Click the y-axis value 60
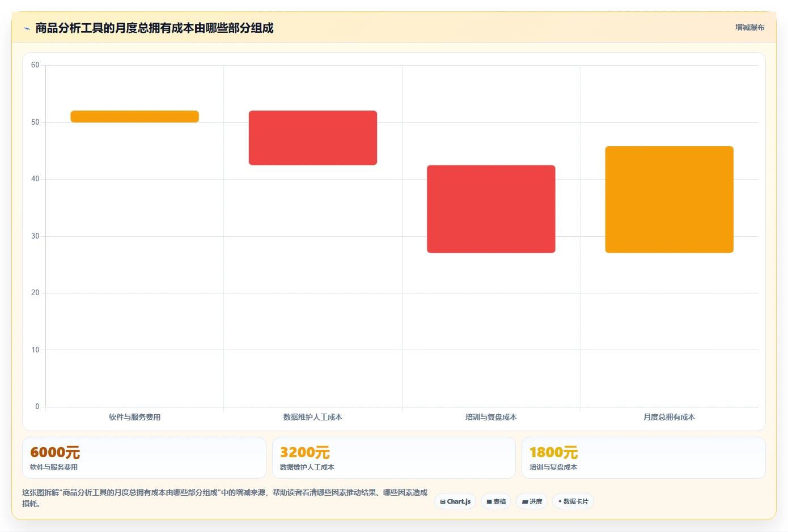The image size is (788, 532). pyautogui.click(x=35, y=65)
